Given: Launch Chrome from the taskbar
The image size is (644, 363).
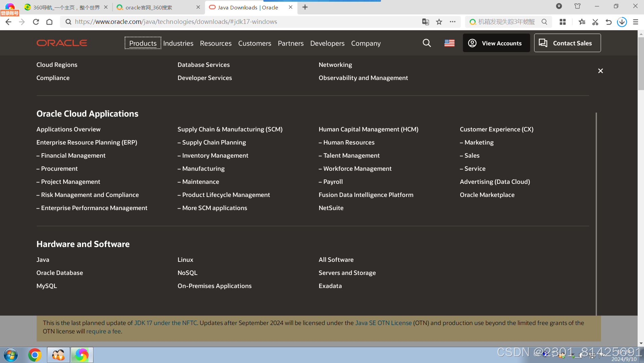Looking at the screenshot, I should pos(35,355).
